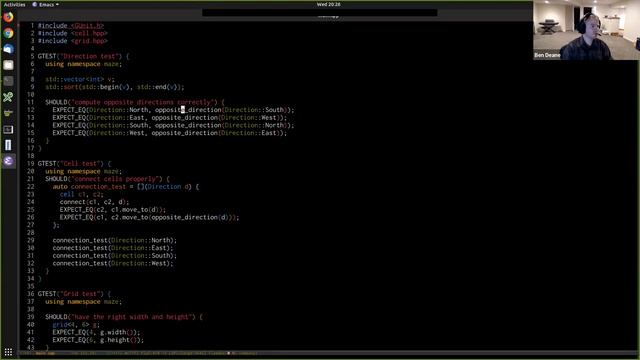
Task: Click connection_test(Direction::East) line
Action: pos(113,248)
